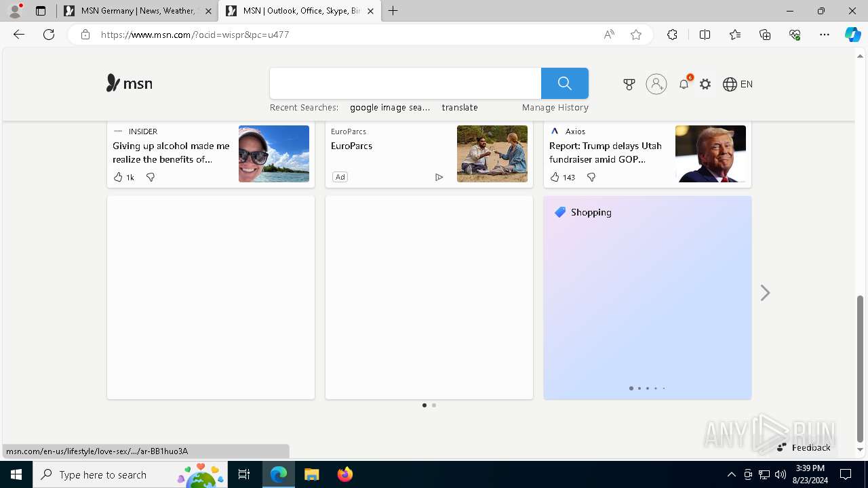Click the woman in sunglasses thumbnail
The width and height of the screenshot is (868, 488).
click(x=274, y=154)
